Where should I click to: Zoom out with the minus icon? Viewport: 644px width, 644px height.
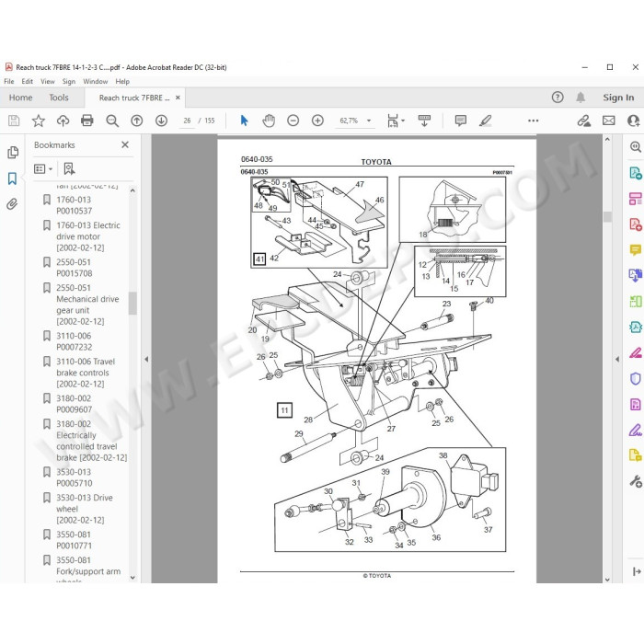pos(293,121)
